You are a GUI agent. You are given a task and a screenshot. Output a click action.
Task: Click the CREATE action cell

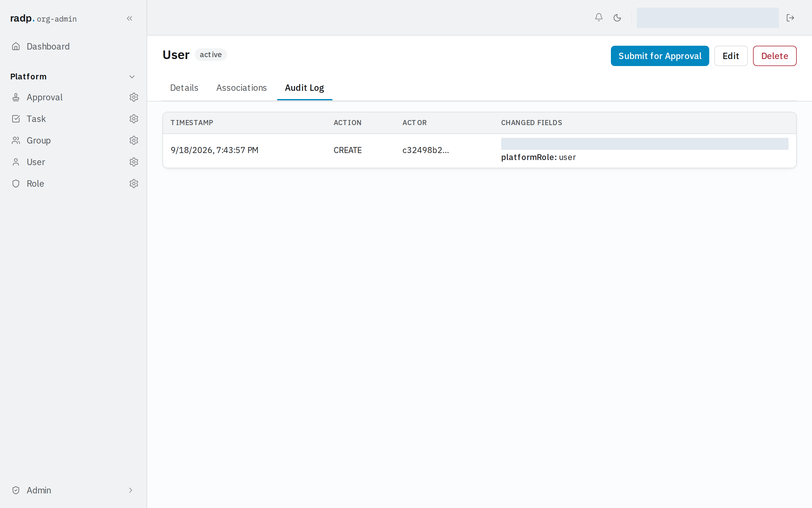[x=348, y=150]
